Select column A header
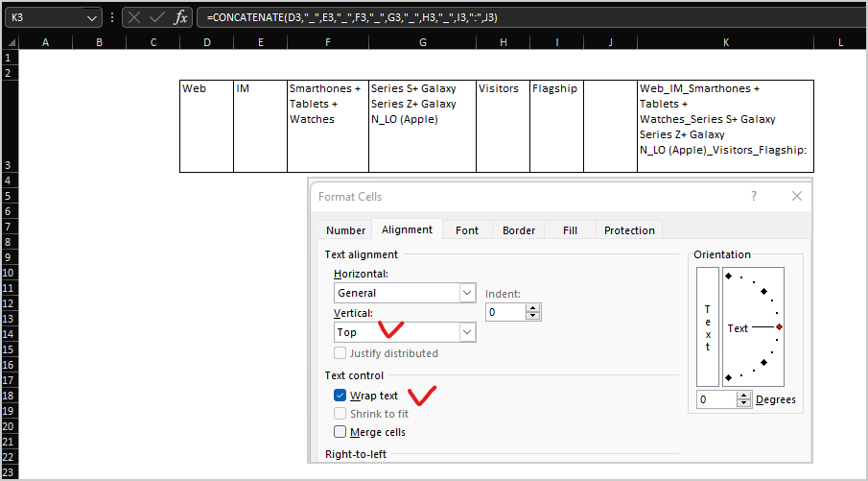This screenshot has width=868, height=481. click(x=45, y=42)
